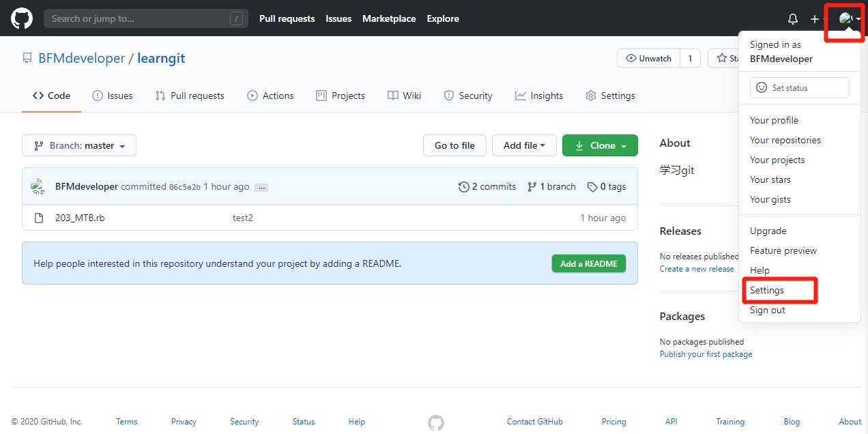Viewport: 868px width, 434px height.
Task: Open the learngit repository link
Action: 161,58
